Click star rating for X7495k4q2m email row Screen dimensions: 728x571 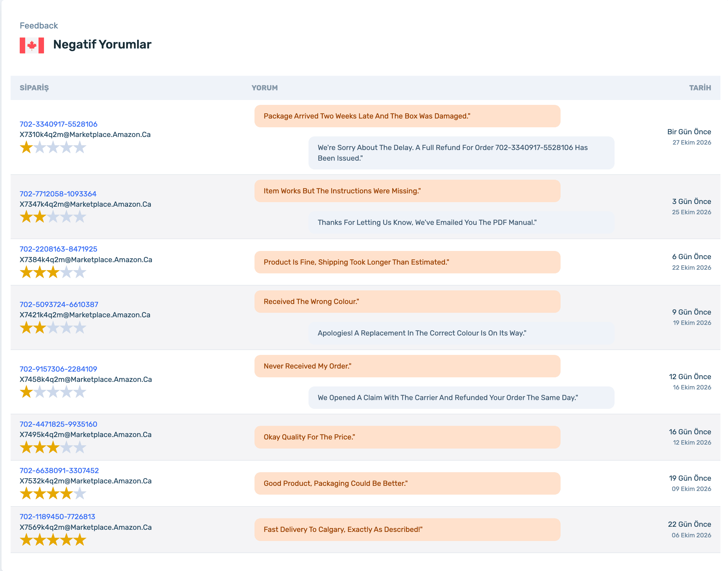[53, 447]
